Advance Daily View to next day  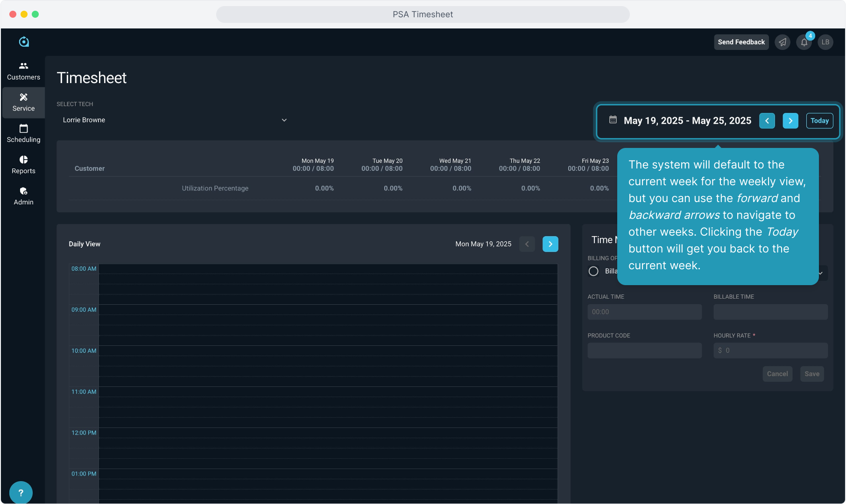click(x=550, y=244)
